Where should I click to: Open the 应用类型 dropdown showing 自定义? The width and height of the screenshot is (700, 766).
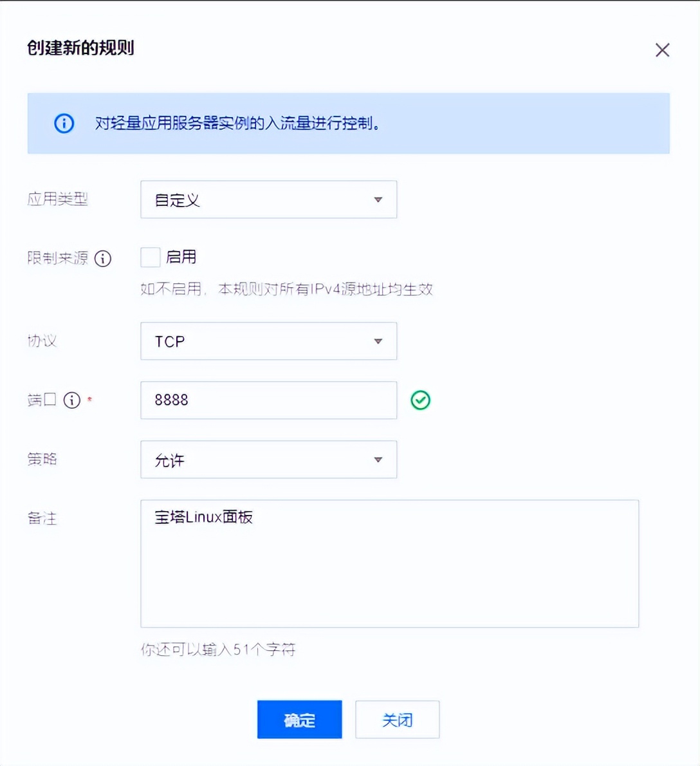tap(268, 200)
